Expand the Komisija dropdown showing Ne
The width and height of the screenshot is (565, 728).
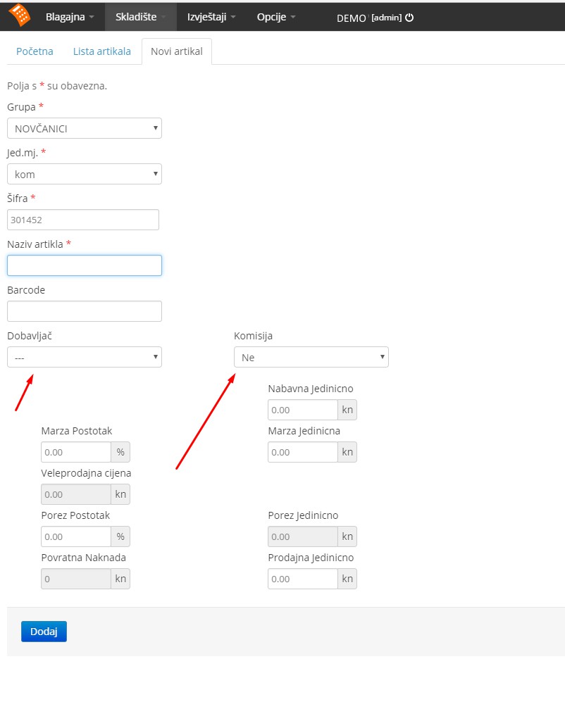pos(311,357)
